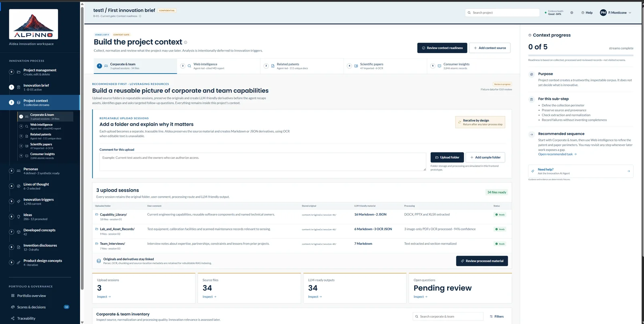
Task: Click Context progress header icon
Action: click(x=530, y=35)
